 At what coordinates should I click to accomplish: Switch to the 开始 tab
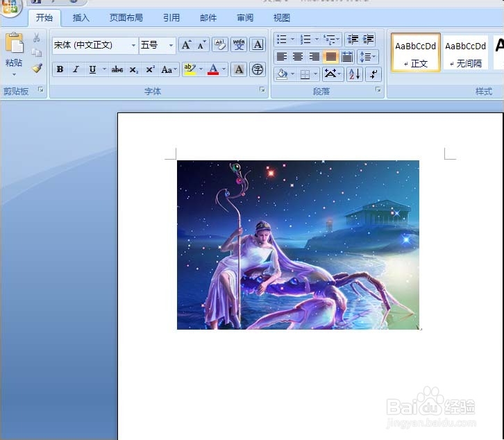44,17
